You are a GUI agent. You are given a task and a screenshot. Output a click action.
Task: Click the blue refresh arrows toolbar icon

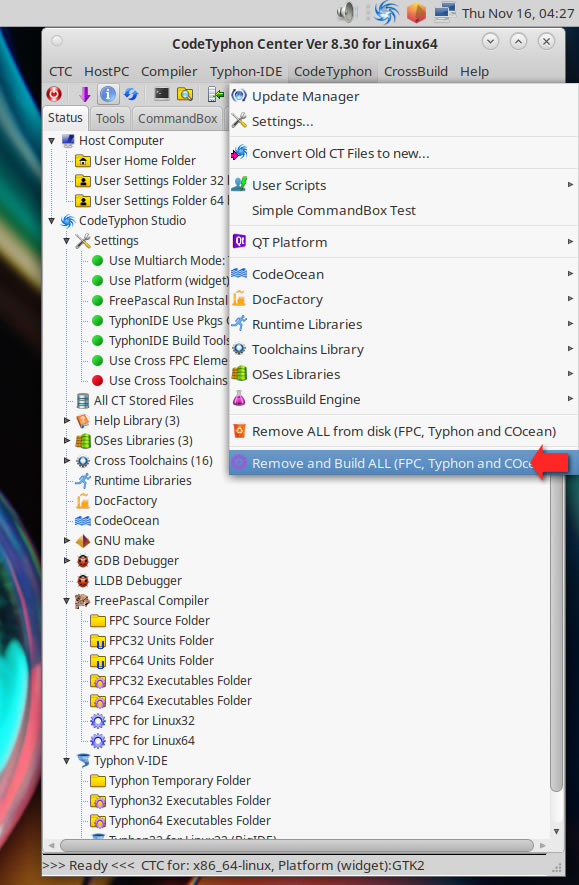tap(131, 94)
